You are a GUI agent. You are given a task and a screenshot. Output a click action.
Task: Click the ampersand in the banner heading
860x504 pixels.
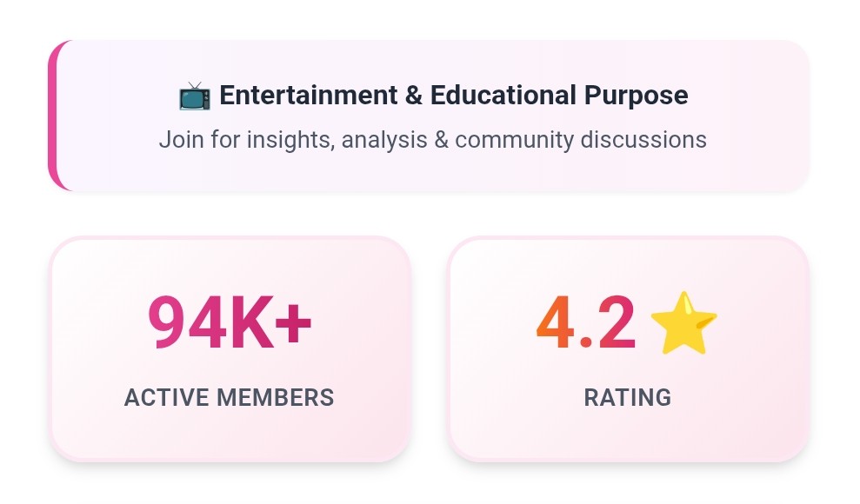coord(414,96)
